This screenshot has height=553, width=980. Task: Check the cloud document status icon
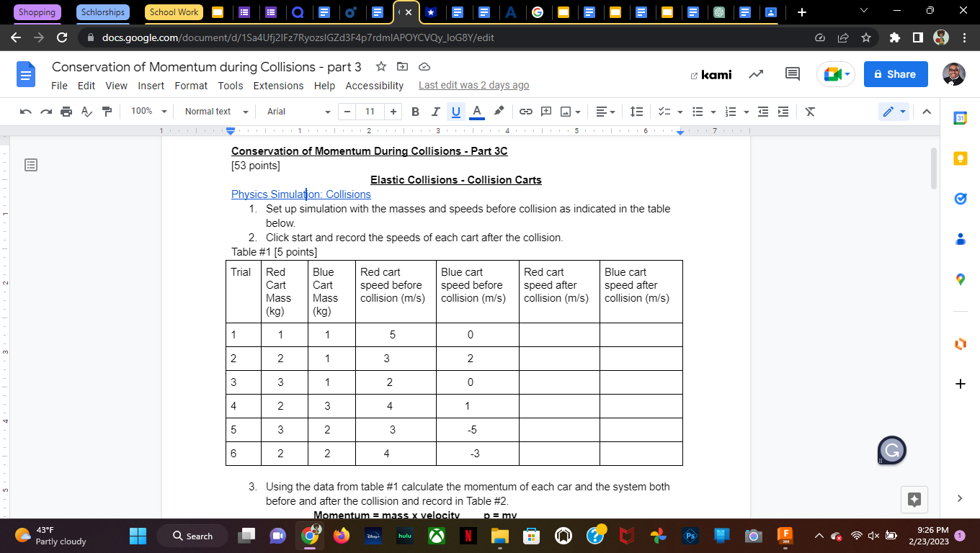click(424, 67)
